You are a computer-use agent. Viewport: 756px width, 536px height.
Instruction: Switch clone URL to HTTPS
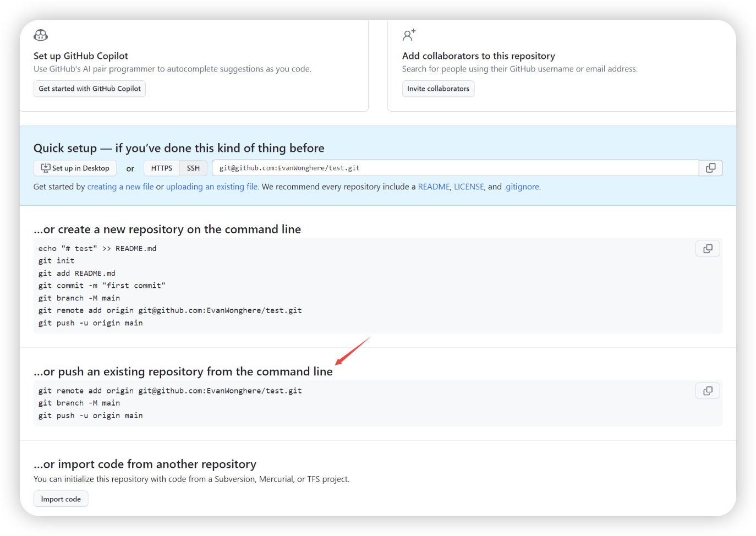[x=162, y=168]
